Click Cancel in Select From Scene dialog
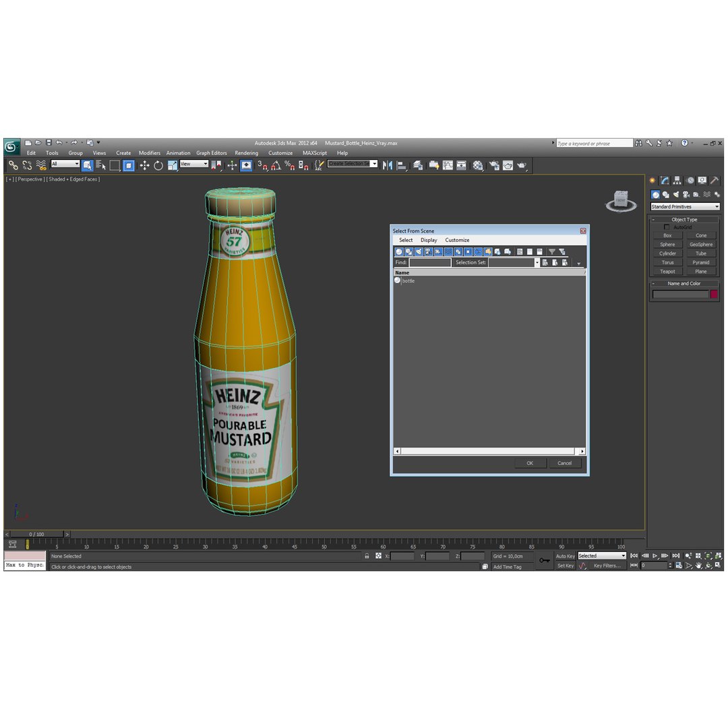This screenshot has height=728, width=728. 565,463
